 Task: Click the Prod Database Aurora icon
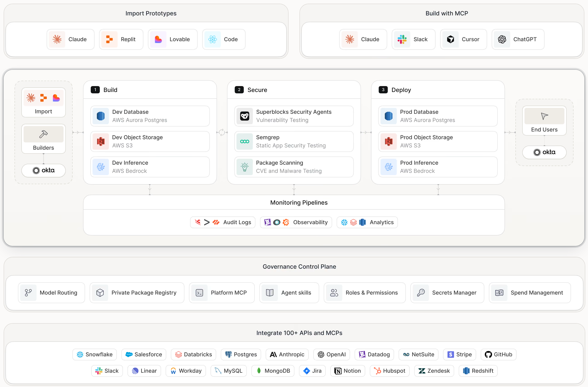point(389,116)
